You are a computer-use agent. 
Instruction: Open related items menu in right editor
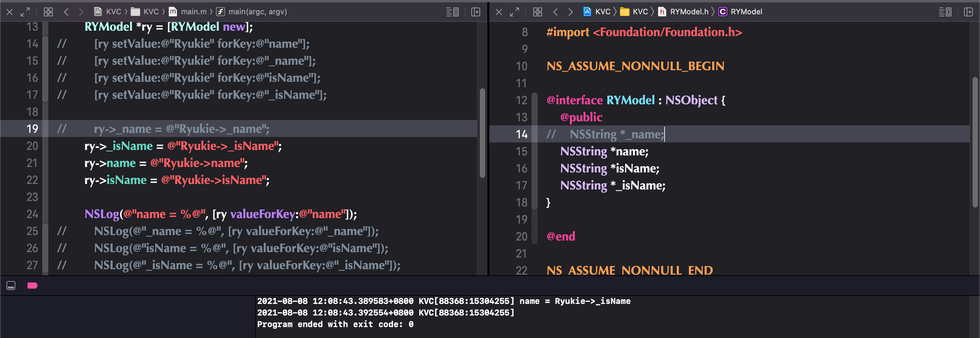tap(538, 12)
